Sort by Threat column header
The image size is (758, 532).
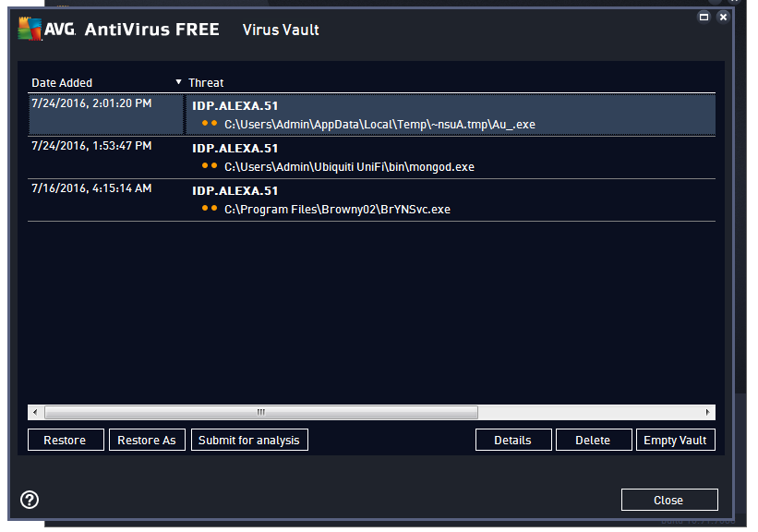(x=206, y=83)
